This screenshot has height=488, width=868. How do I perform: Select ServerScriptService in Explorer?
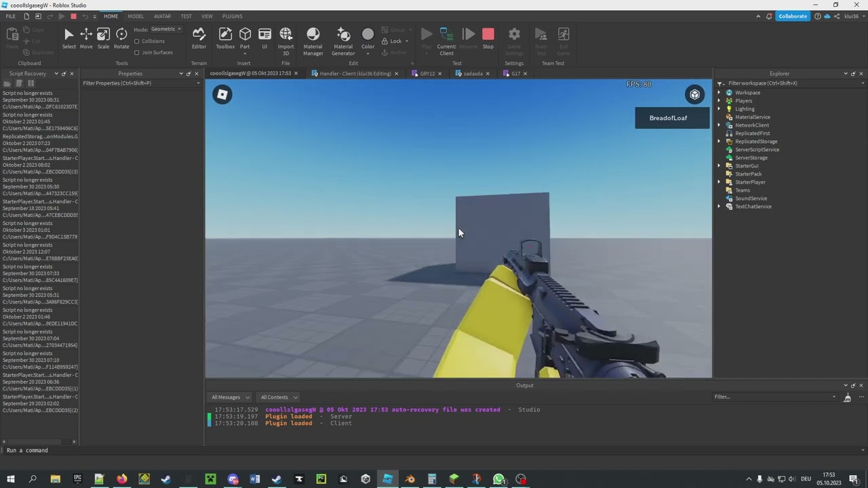(757, 150)
